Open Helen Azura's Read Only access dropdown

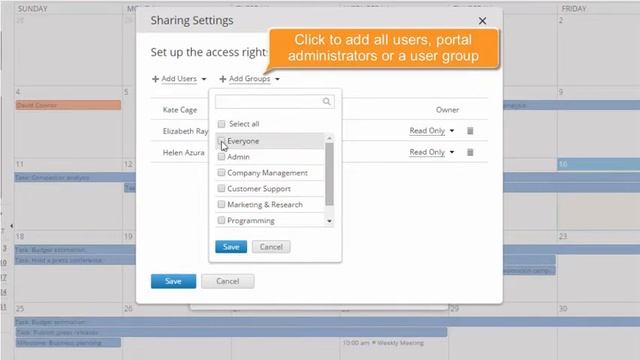coord(431,152)
